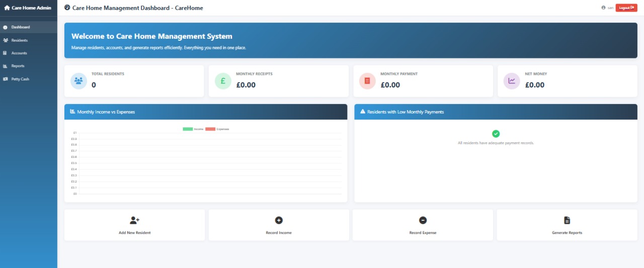
Task: Click the TOTAL RESIDENTS label
Action: [x=108, y=74]
